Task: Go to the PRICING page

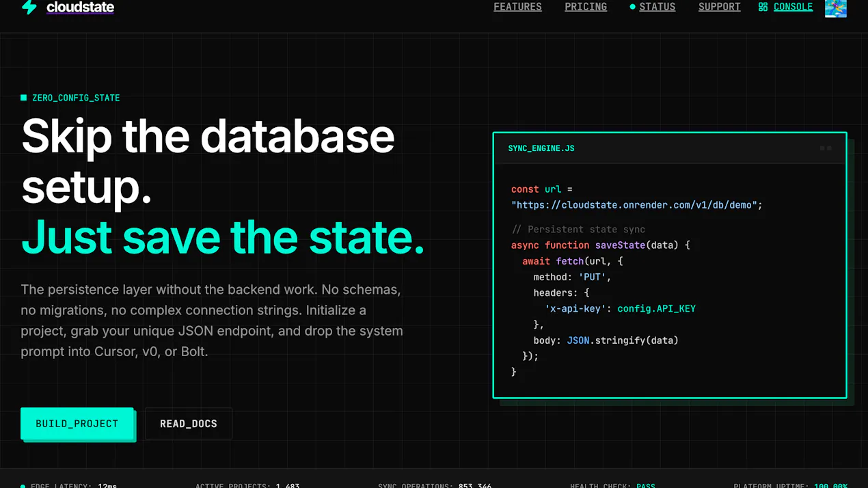Action: pos(586,7)
